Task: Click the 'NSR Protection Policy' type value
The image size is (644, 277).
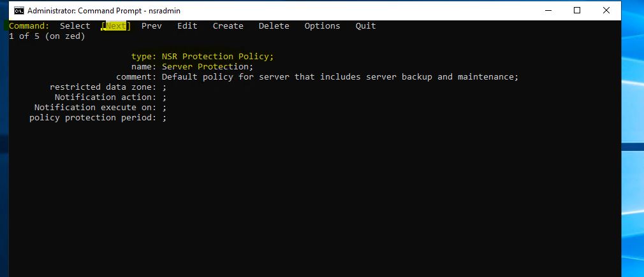Action: click(217, 57)
